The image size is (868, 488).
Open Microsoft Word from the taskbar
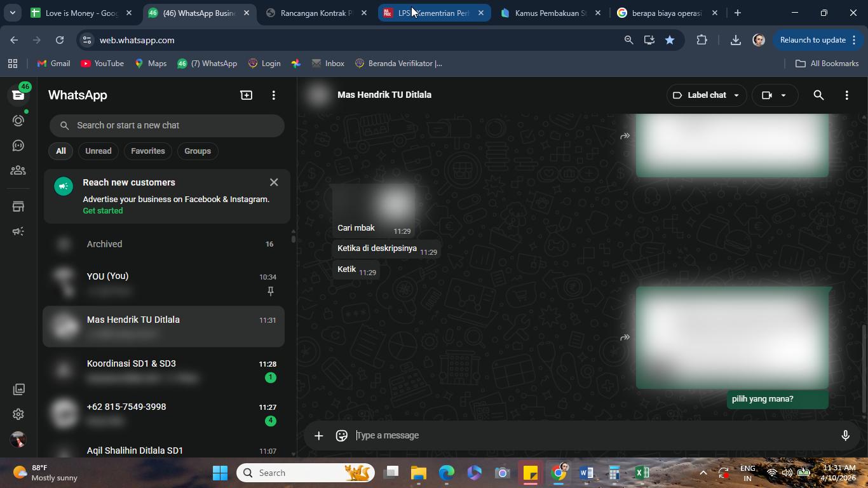pyautogui.click(x=586, y=473)
